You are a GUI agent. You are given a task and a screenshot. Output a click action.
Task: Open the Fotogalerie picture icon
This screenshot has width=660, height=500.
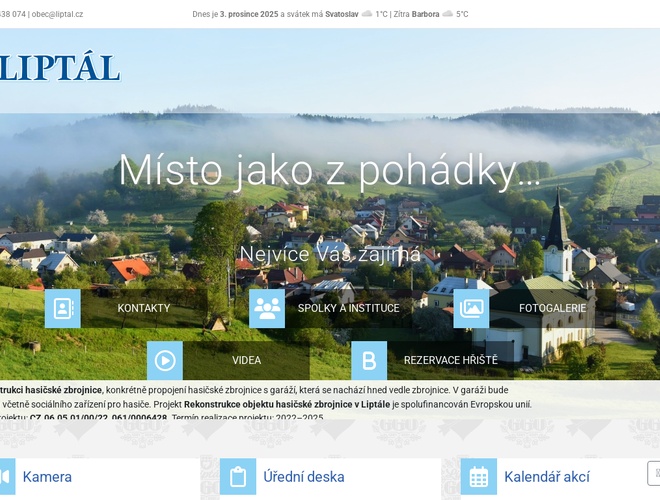(471, 308)
